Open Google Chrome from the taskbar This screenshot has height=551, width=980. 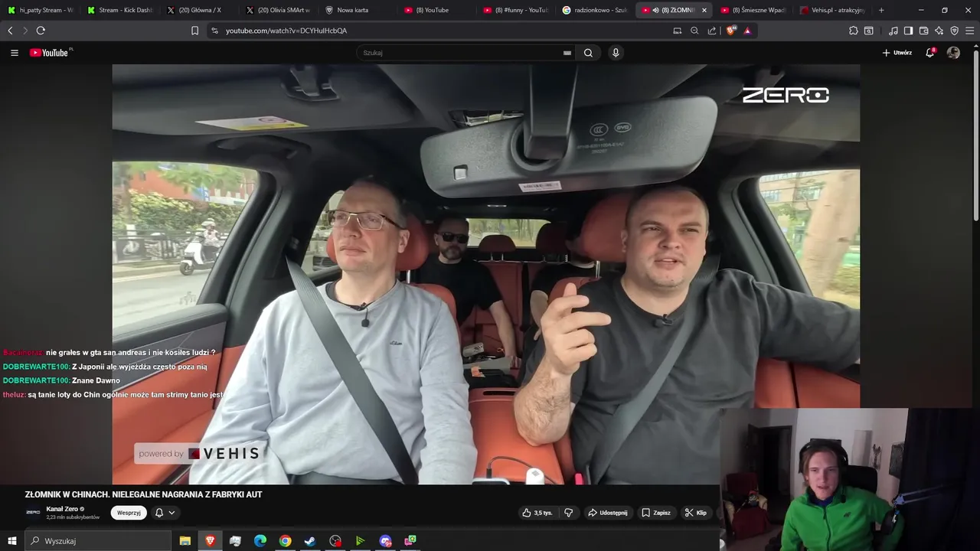[286, 541]
